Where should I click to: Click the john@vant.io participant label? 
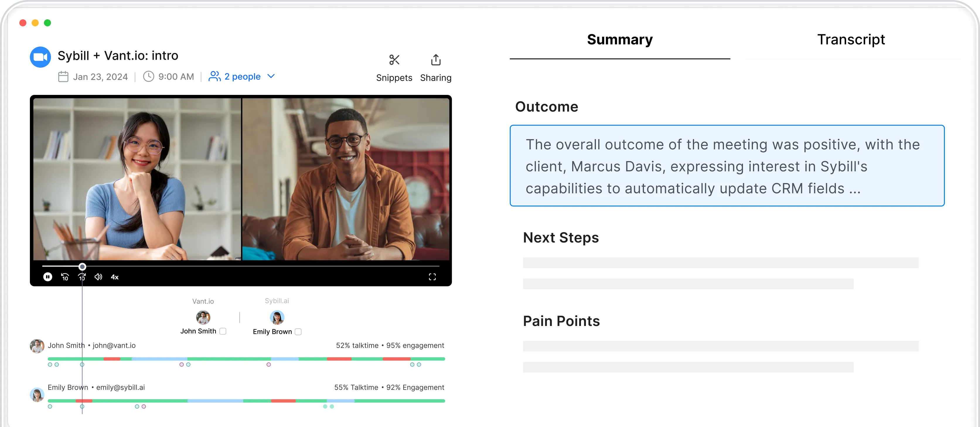[x=114, y=345]
